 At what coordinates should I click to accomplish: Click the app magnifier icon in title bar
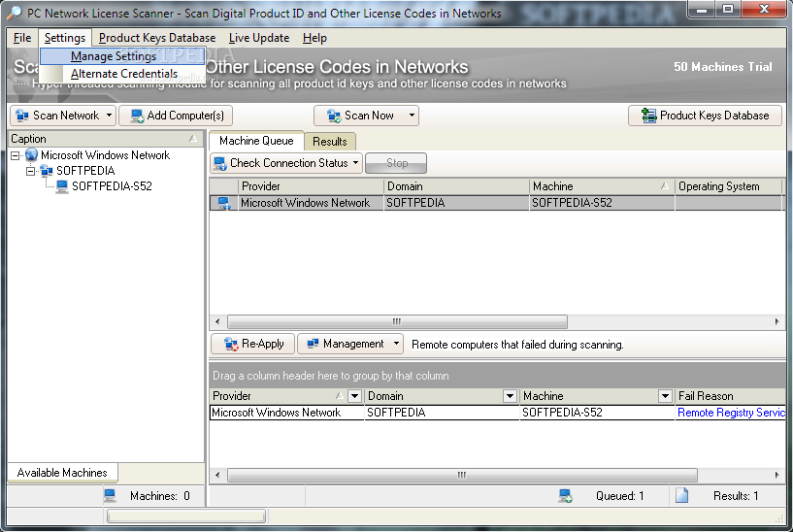16,13
